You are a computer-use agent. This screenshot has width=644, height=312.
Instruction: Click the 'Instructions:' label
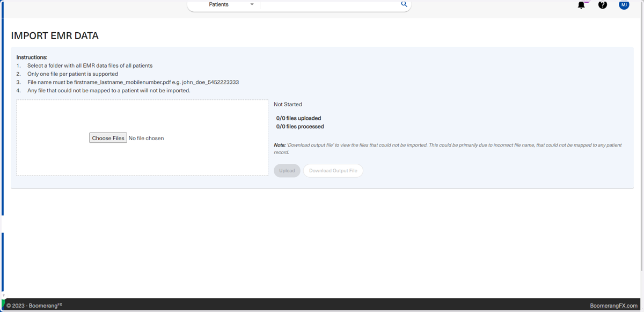tap(32, 57)
